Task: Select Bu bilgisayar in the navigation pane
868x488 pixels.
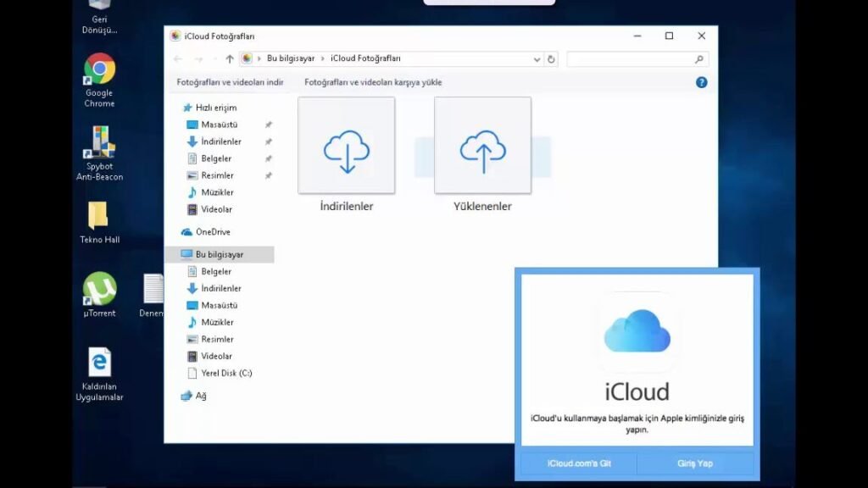Action: click(220, 254)
